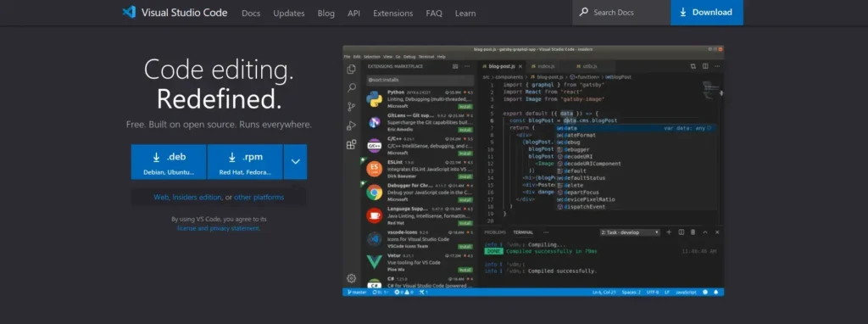Viewport: 868px width, 324px height.
Task: Click the blue Download button in header
Action: coord(707,12)
